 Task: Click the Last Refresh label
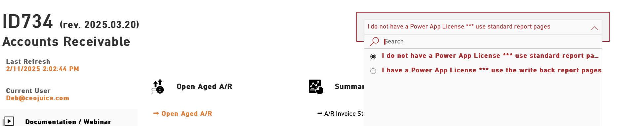coord(28,62)
